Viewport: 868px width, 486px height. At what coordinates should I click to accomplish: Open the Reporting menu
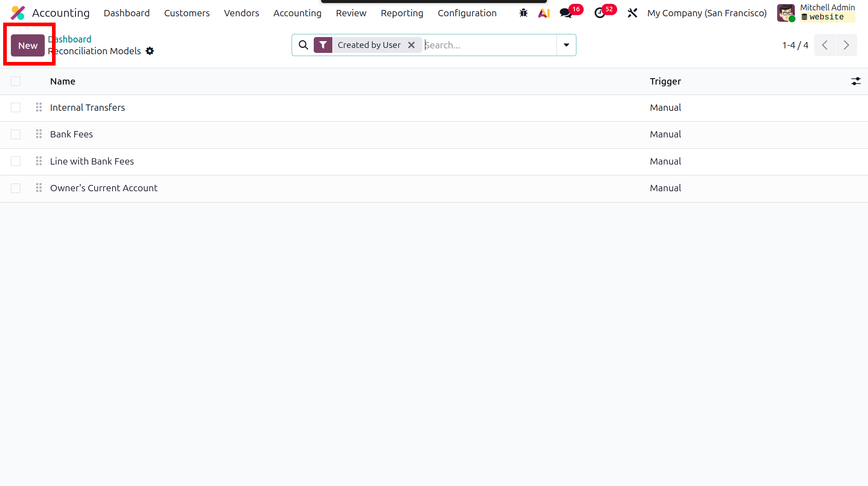point(402,13)
